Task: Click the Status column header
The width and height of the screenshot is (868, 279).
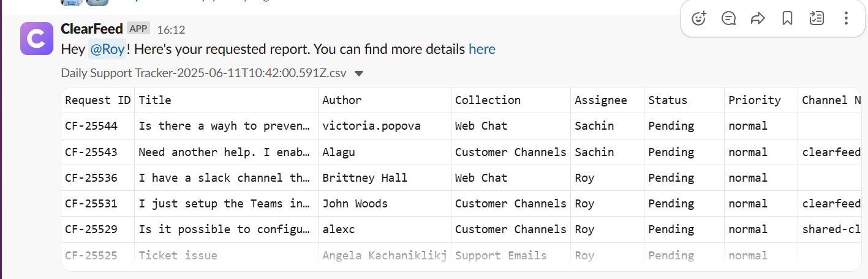Action: (x=668, y=100)
